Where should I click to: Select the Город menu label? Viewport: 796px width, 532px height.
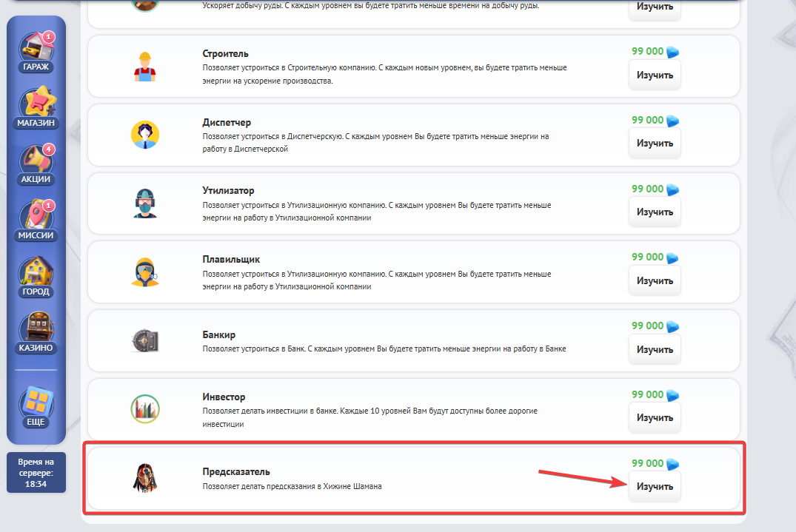pos(36,292)
